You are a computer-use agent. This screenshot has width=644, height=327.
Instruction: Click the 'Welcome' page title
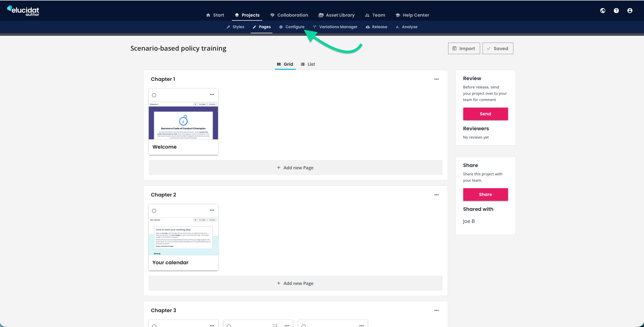(x=165, y=147)
